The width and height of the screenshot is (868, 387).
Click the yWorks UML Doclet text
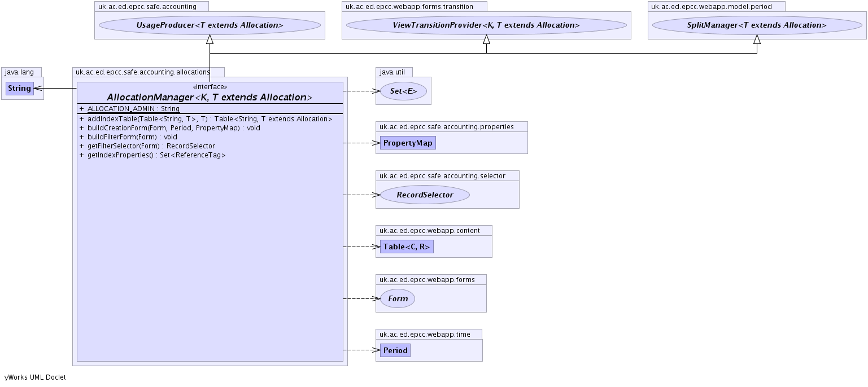pos(35,377)
